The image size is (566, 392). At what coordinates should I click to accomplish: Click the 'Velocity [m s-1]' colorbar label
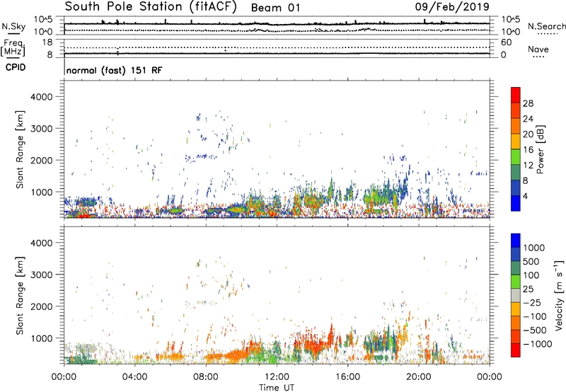[559, 295]
